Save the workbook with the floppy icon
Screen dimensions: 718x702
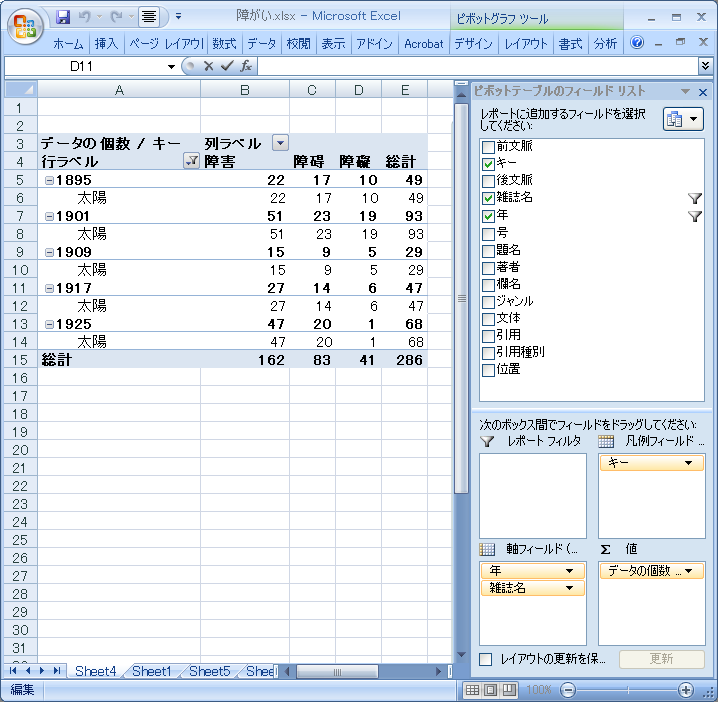pos(63,17)
